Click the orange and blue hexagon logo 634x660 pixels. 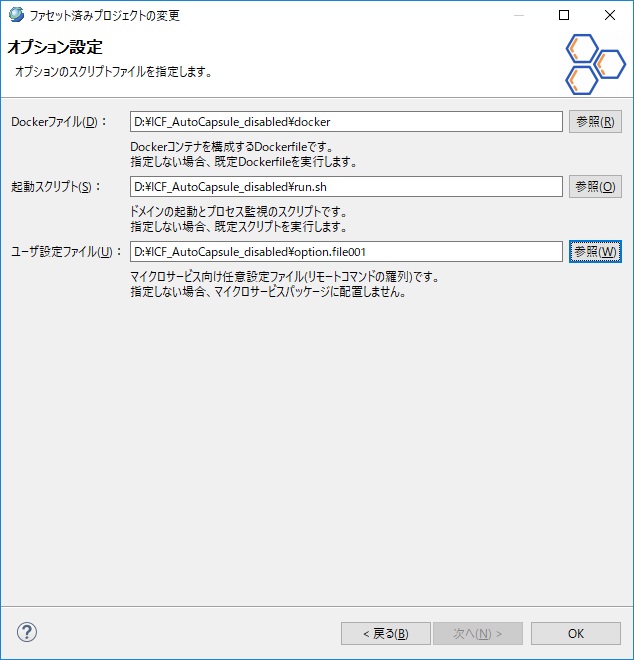coord(594,64)
